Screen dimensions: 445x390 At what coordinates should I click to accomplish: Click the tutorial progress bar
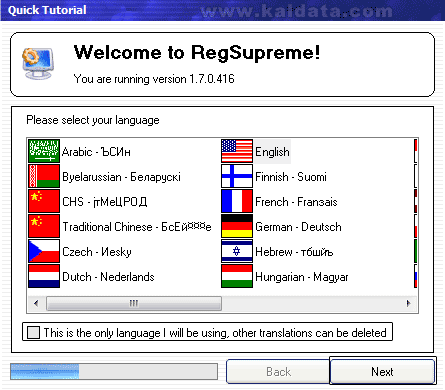pos(114,371)
